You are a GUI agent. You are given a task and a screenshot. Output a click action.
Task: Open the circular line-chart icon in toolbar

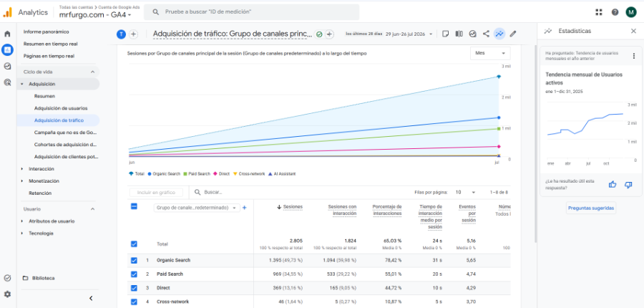tap(473, 34)
